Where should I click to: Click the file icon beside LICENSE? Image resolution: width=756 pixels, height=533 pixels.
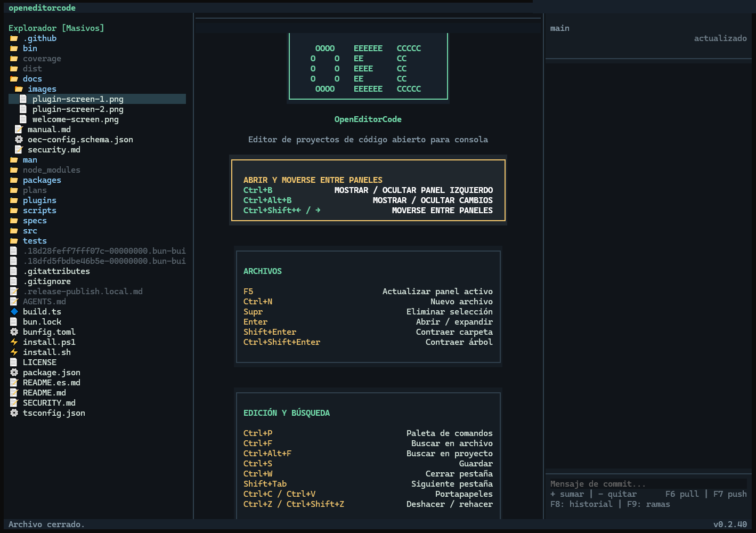[14, 362]
